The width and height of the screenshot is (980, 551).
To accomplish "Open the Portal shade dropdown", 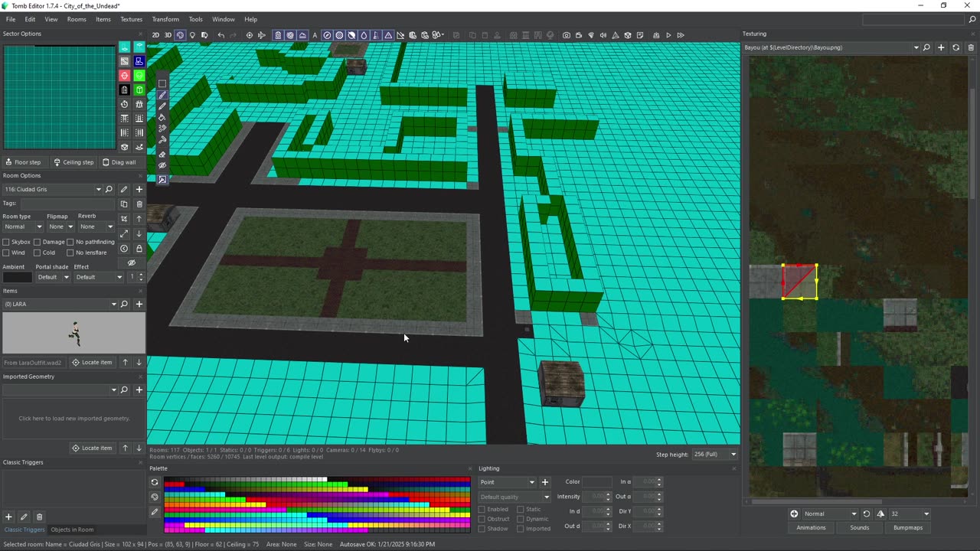I will coord(53,277).
